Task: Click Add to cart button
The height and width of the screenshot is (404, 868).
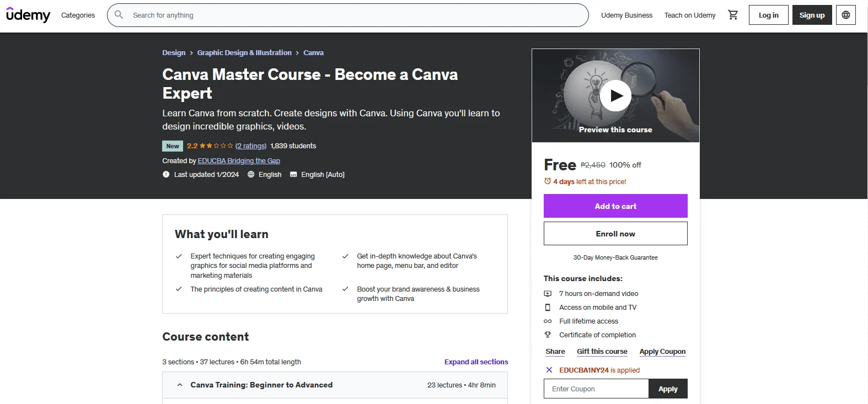Action: click(615, 206)
